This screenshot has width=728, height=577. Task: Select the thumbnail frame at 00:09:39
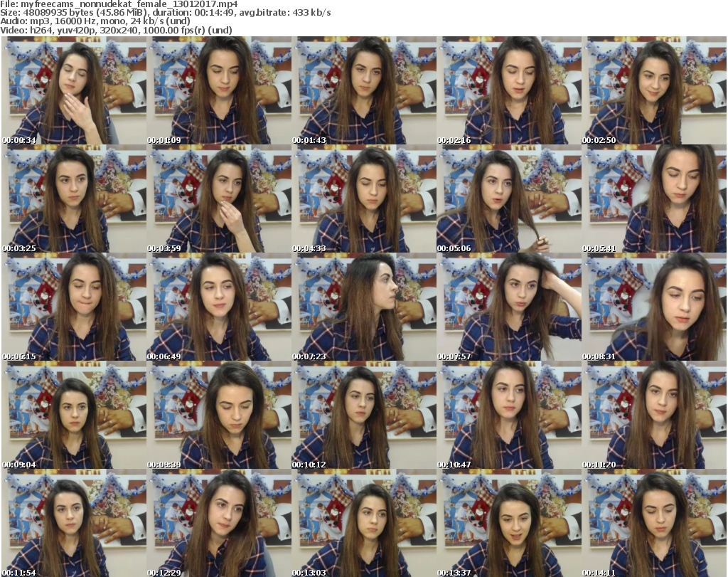(x=219, y=415)
